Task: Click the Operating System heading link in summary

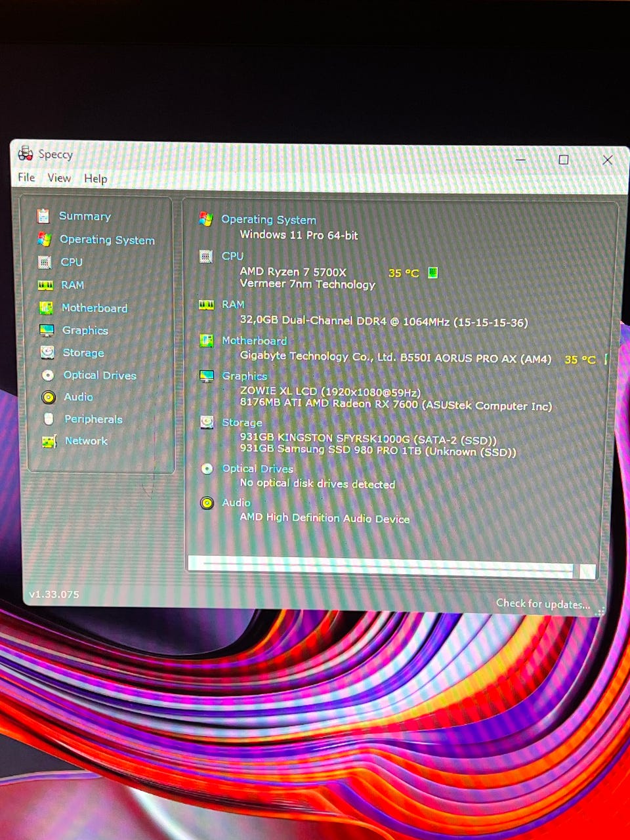Action: coord(268,220)
